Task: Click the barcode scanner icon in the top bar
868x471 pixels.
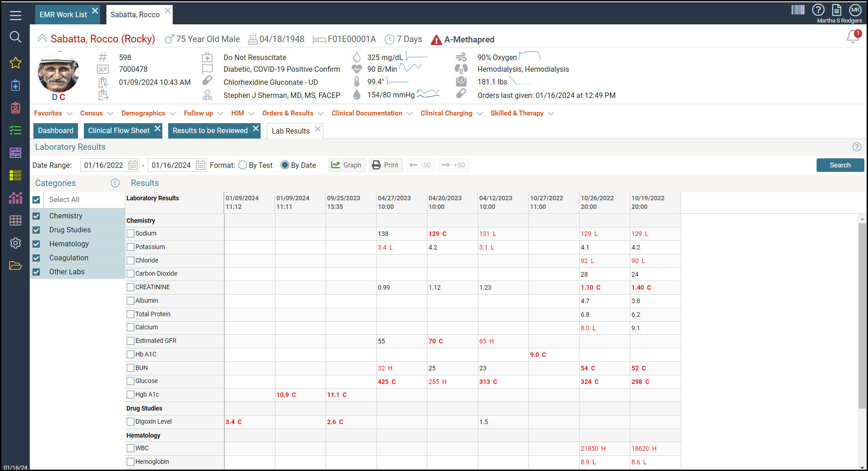Action: (x=798, y=10)
